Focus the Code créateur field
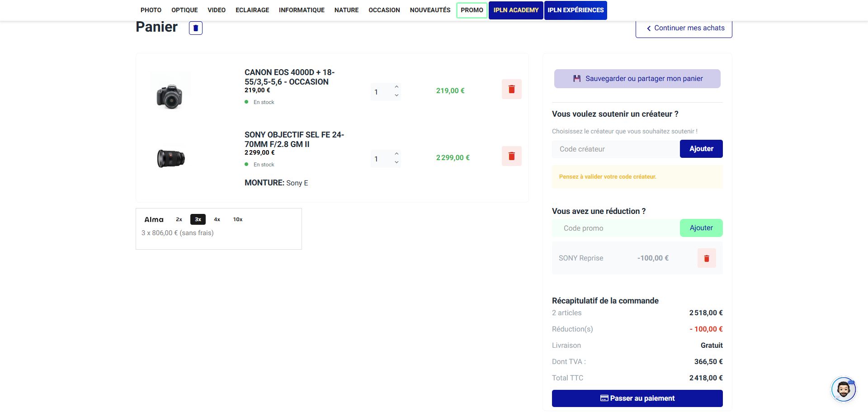 pyautogui.click(x=615, y=149)
